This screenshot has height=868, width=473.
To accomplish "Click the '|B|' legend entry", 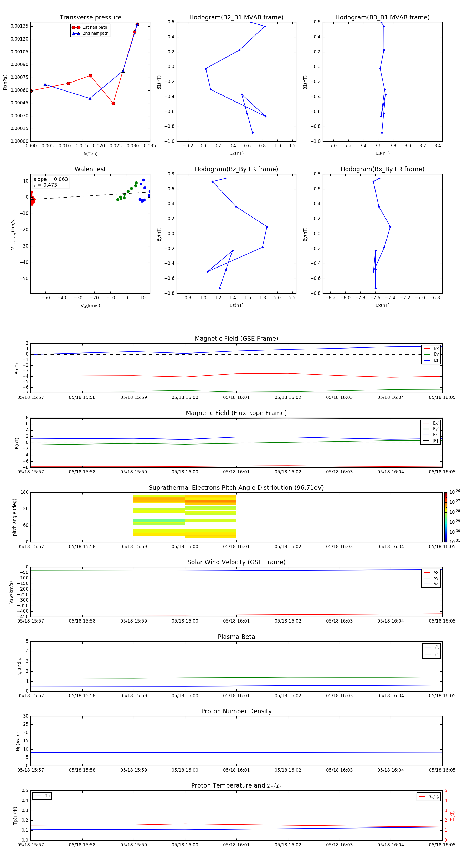I will click(x=431, y=441).
